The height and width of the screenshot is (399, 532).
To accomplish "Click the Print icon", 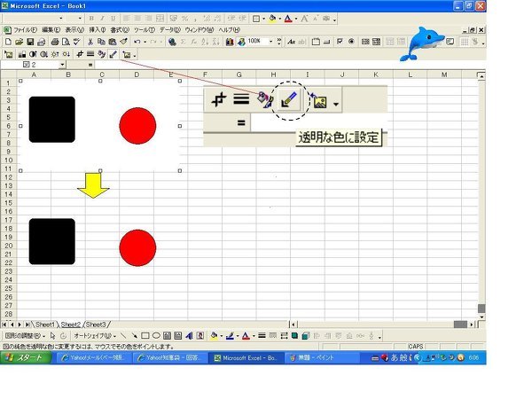I will coord(55,42).
